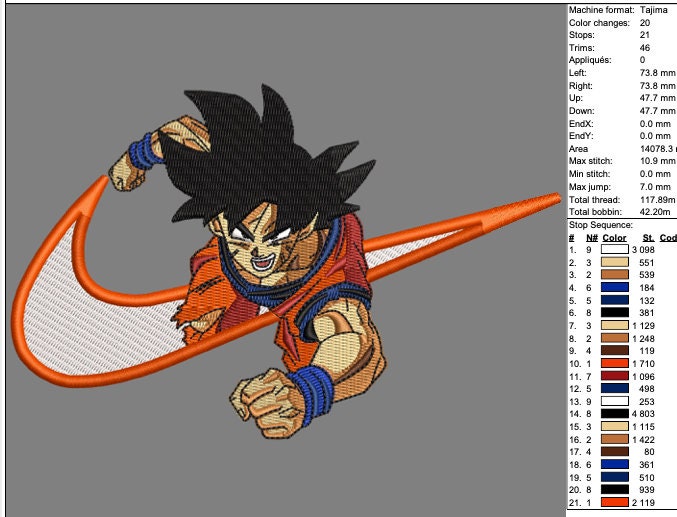677x517 pixels.
Task: Click the 'Stops:' label
Action: [582, 35]
